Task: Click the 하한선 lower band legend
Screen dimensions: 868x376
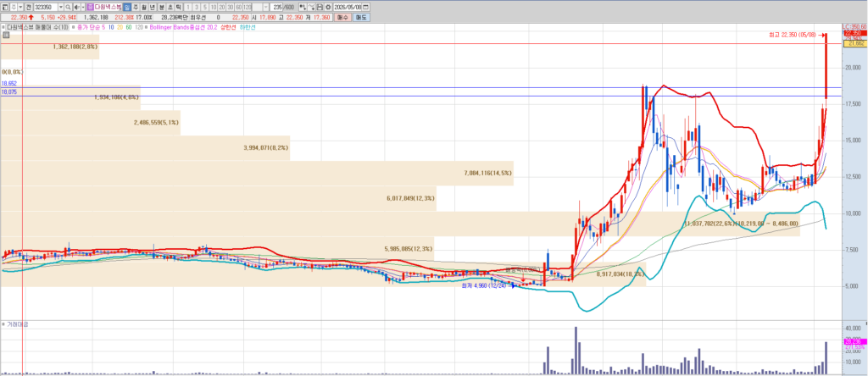Action: (248, 27)
